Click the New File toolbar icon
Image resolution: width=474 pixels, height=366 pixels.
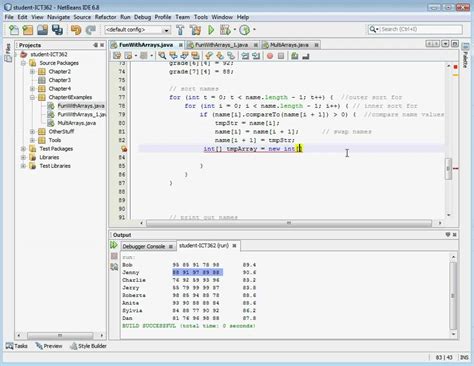click(x=14, y=30)
